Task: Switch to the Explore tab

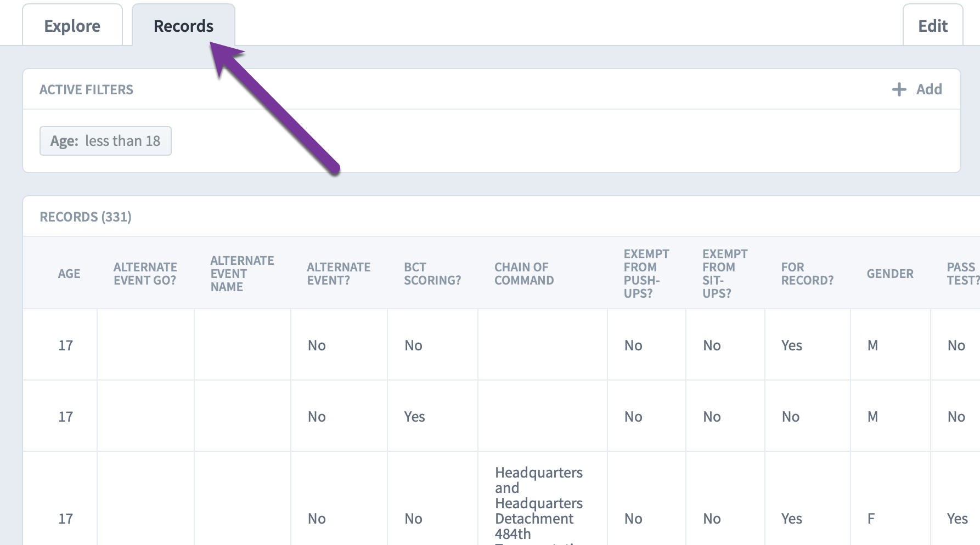Action: coord(72,26)
